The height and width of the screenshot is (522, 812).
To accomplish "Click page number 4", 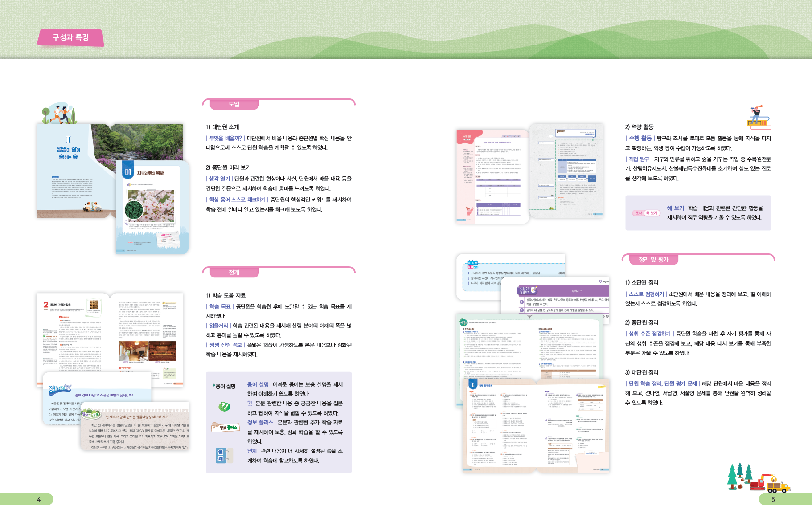I will coord(39,500).
